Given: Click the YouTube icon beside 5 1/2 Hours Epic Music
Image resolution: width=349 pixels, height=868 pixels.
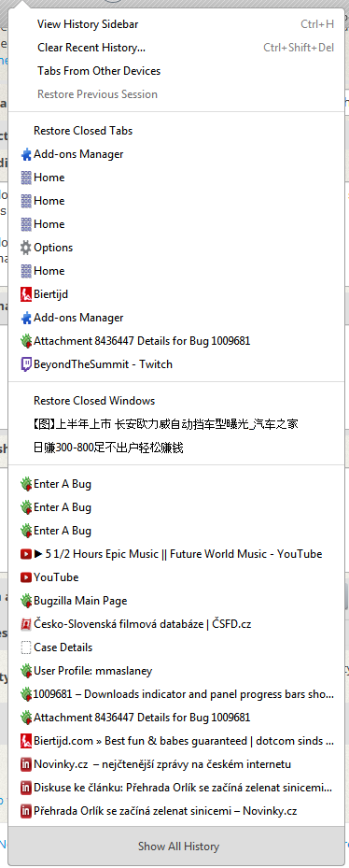Looking at the screenshot, I should 26,553.
